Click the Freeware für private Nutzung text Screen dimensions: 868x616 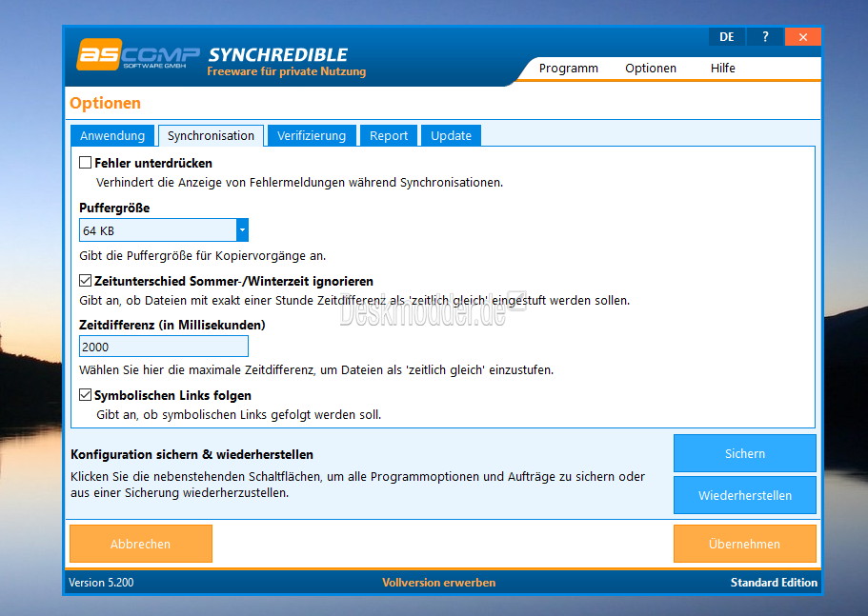pyautogui.click(x=286, y=71)
